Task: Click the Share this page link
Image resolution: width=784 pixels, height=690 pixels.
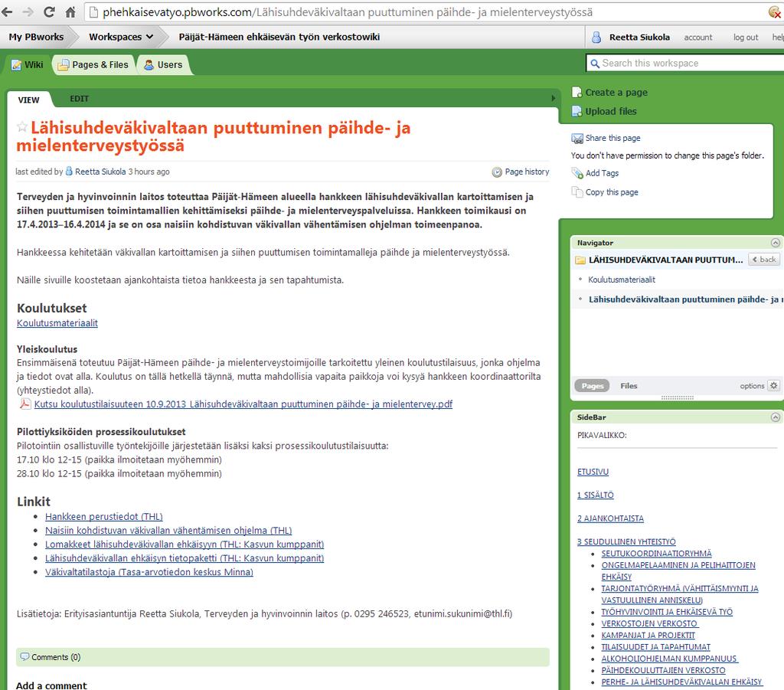Action: click(612, 138)
